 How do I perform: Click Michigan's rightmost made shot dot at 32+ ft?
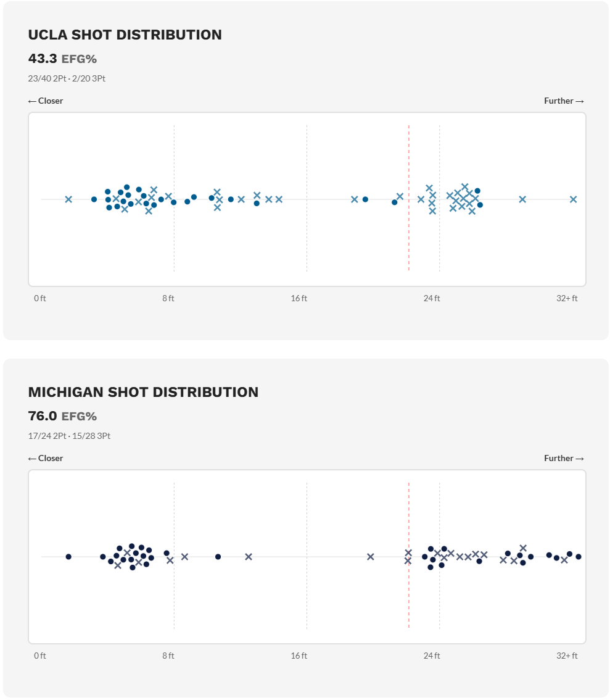coord(579,557)
